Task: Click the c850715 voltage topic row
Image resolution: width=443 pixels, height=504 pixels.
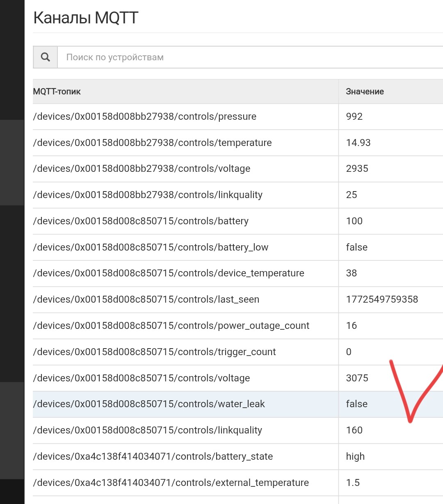Action: coord(142,378)
